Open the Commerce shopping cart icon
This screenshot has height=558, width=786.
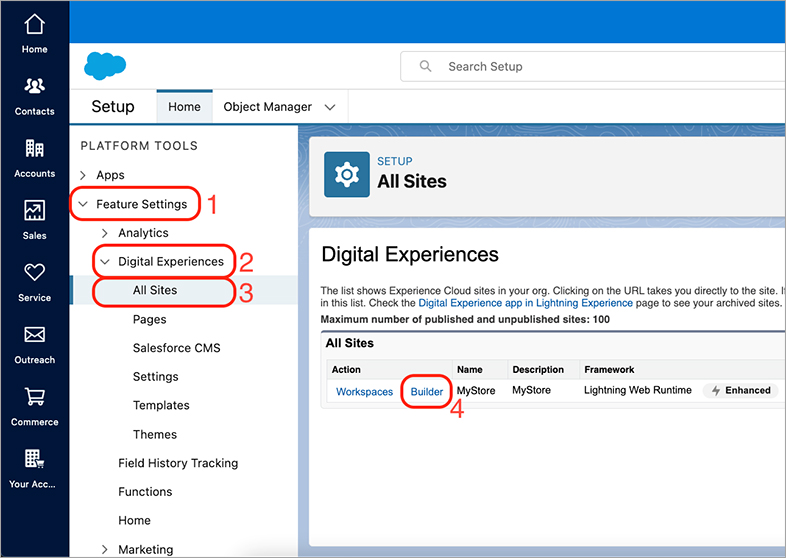(x=34, y=397)
